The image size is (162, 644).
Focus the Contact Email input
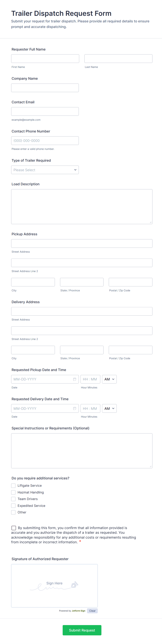tap(45, 111)
